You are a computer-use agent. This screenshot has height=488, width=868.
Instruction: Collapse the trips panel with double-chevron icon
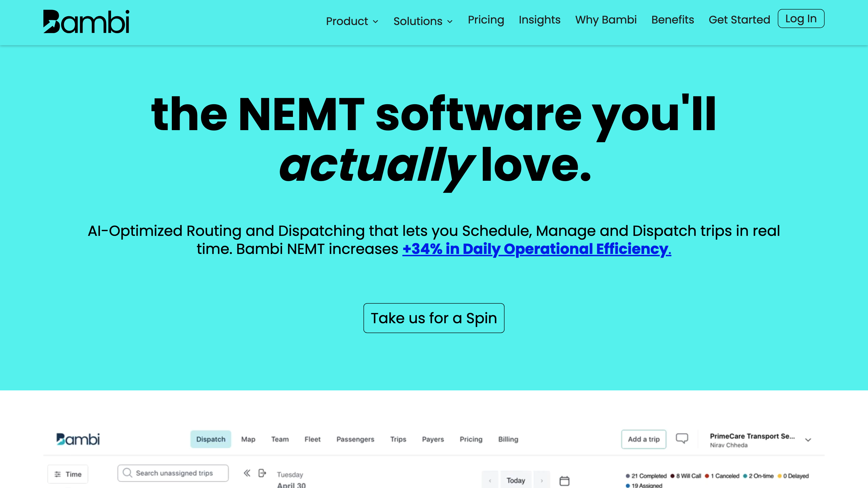(x=247, y=473)
